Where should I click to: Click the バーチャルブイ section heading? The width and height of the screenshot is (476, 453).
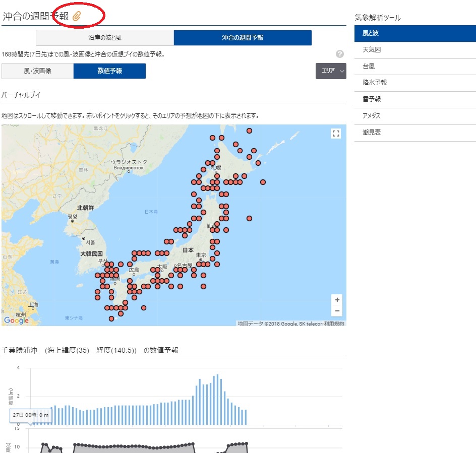click(x=21, y=95)
